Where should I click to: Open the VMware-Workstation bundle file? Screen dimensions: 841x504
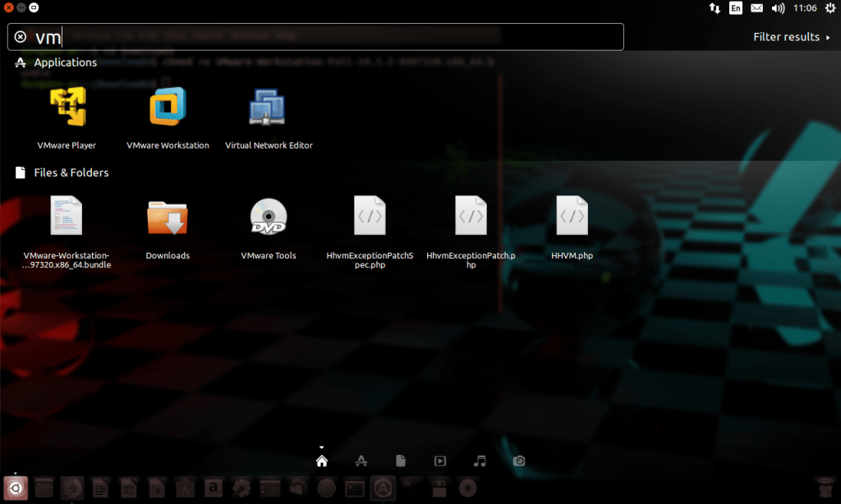coord(67,231)
